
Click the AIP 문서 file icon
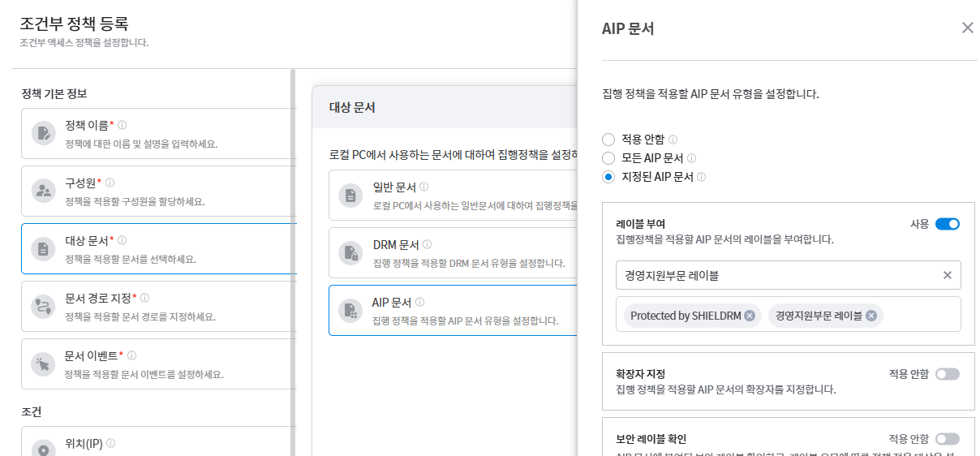350,311
